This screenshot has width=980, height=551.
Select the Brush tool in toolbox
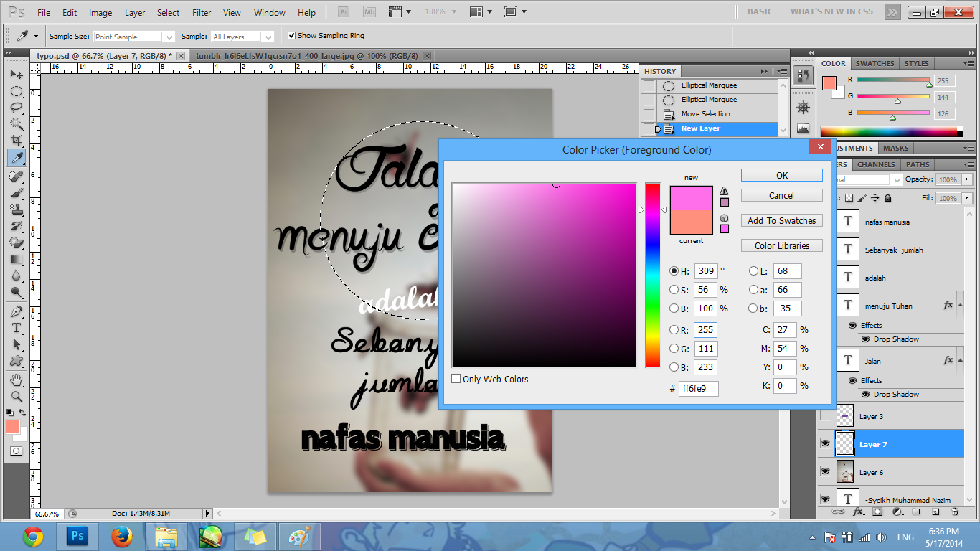[16, 192]
